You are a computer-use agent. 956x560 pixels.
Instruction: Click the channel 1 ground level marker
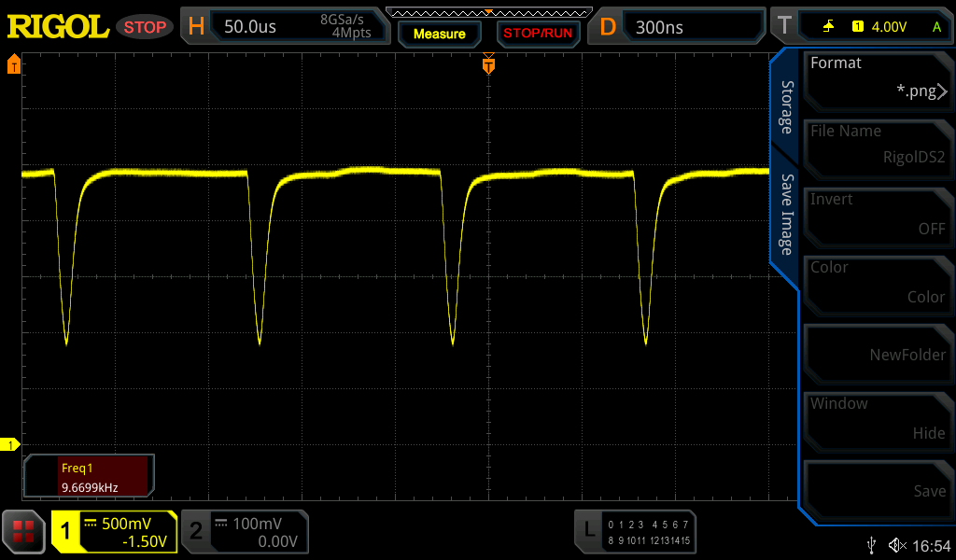(x=10, y=445)
